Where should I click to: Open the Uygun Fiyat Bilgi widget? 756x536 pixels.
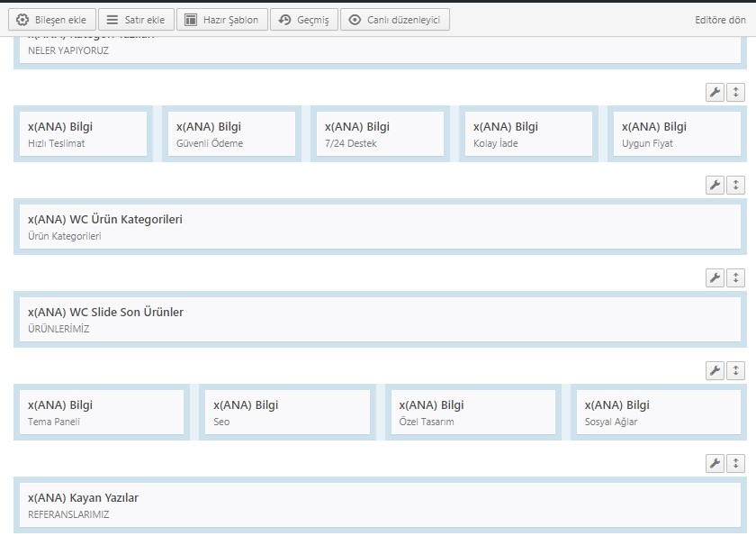[677, 134]
